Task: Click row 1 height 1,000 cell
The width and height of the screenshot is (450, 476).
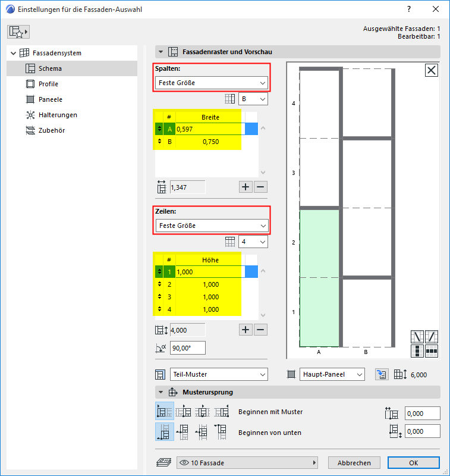Action: click(210, 272)
